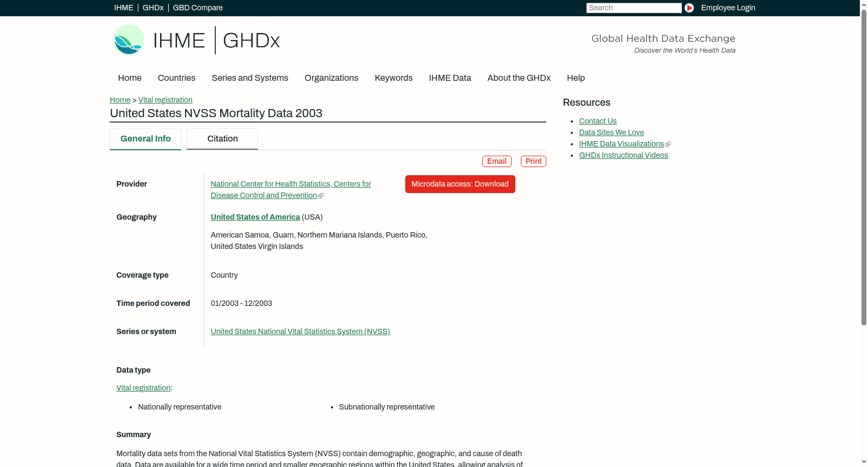Go to Home in main navigation
This screenshot has width=868, height=467.
(x=130, y=78)
